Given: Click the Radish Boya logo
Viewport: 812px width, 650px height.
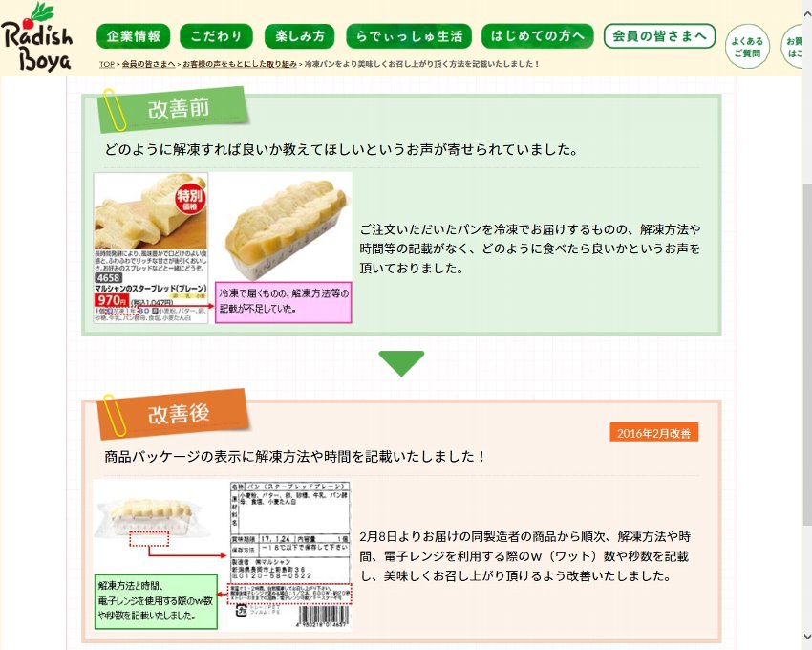Looking at the screenshot, I should (x=36, y=37).
